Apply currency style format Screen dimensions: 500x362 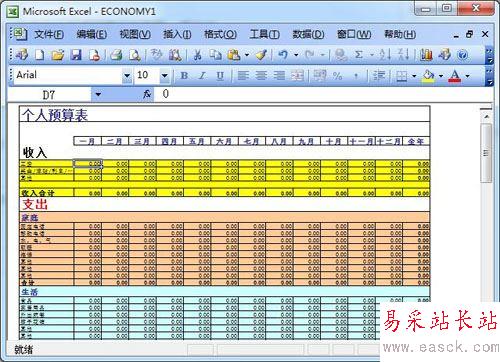pyautogui.click(x=320, y=76)
